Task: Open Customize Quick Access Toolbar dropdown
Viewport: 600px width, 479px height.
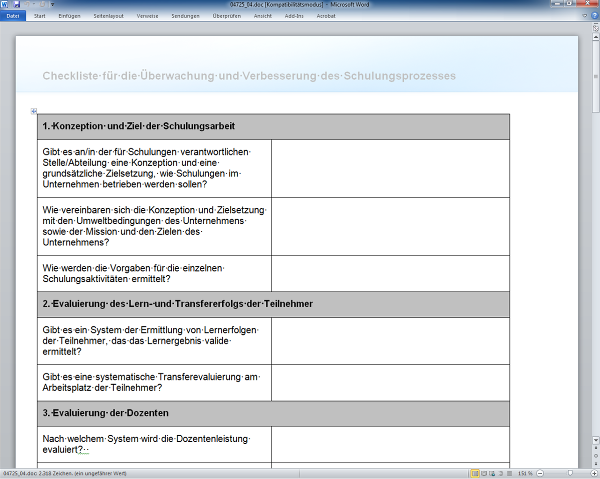Action: tap(51, 5)
